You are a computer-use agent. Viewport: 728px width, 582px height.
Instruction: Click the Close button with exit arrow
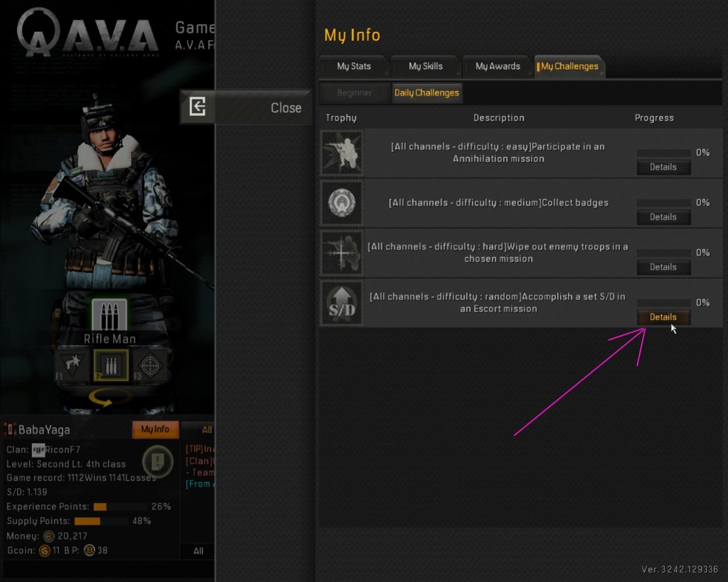[x=246, y=107]
